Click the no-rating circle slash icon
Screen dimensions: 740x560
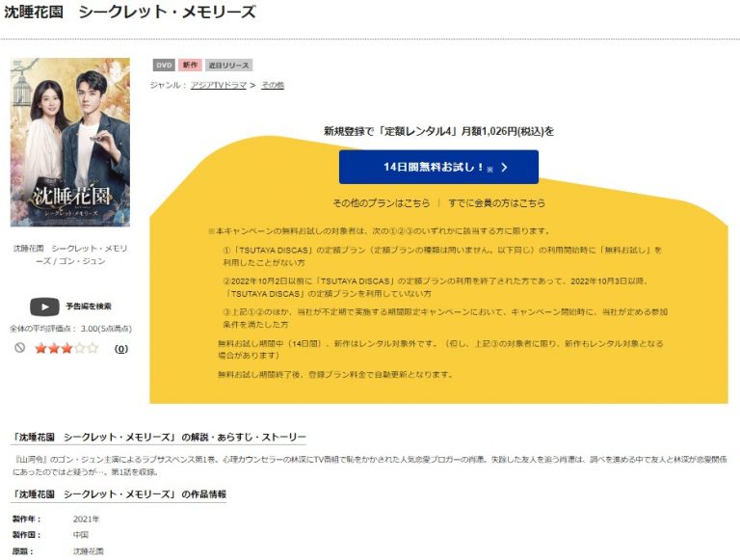pyautogui.click(x=19, y=348)
